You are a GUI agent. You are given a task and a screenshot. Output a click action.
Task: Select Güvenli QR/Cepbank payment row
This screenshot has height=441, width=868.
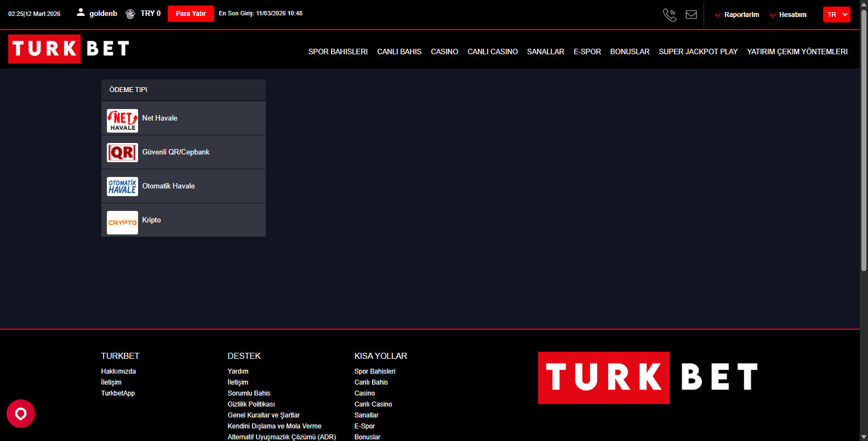[184, 152]
